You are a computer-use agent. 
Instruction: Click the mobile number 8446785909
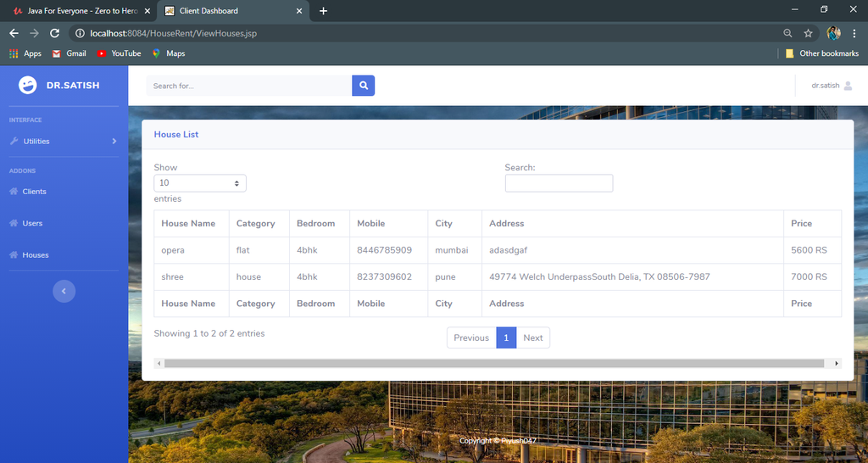tap(384, 250)
